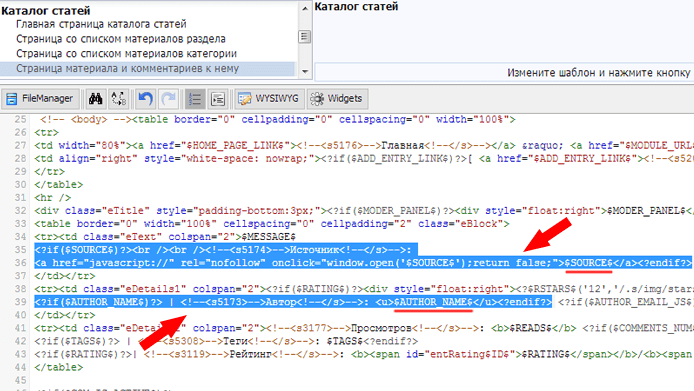Click the Каталог статей heading in list

pyautogui.click(x=46, y=10)
